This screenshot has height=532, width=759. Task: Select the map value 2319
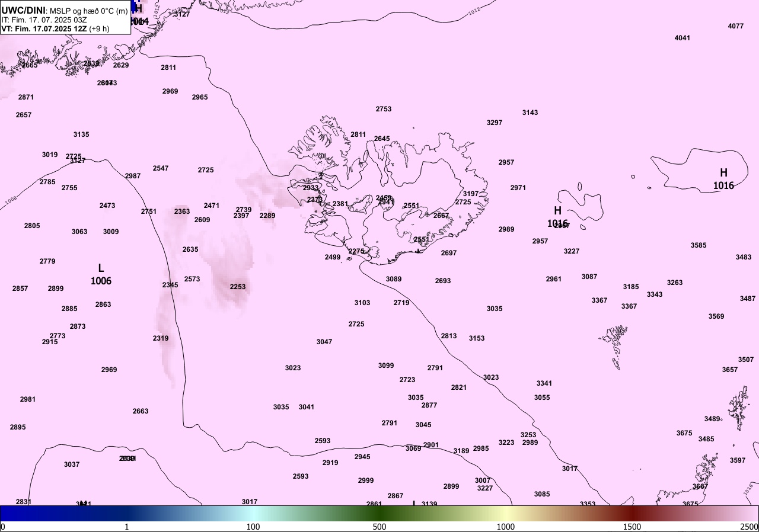161,338
